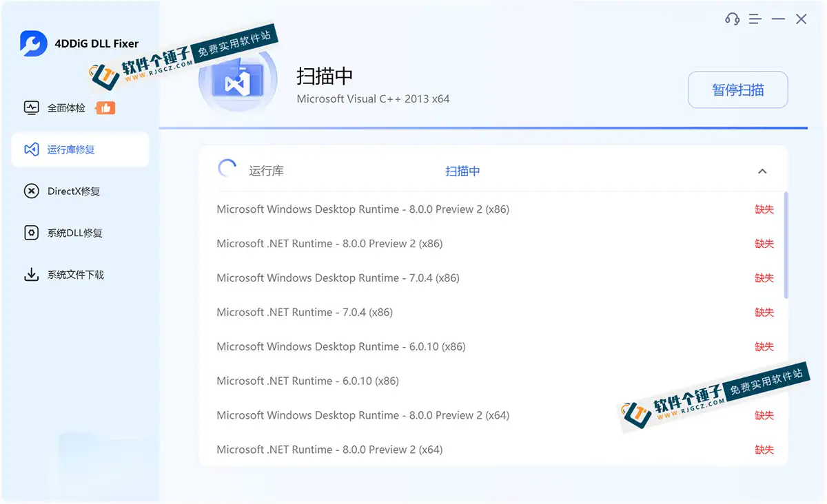Click 缺失 for Desktop Runtime 7.0.4 (x86)
This screenshot has height=504, width=827.
point(764,278)
